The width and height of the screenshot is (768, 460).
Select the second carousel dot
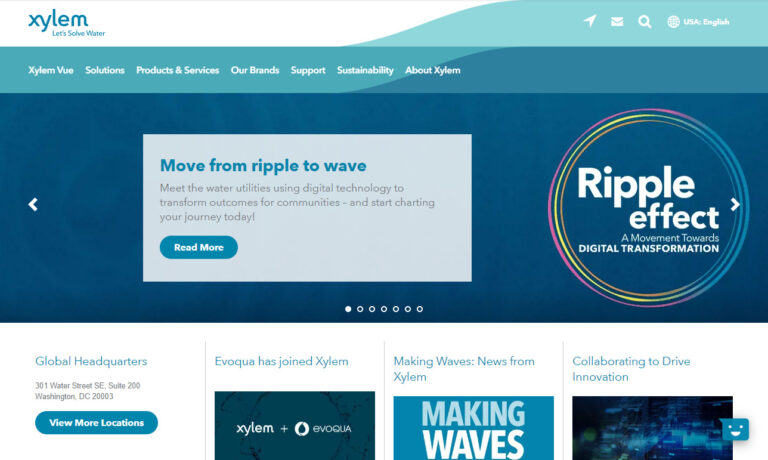coord(360,309)
